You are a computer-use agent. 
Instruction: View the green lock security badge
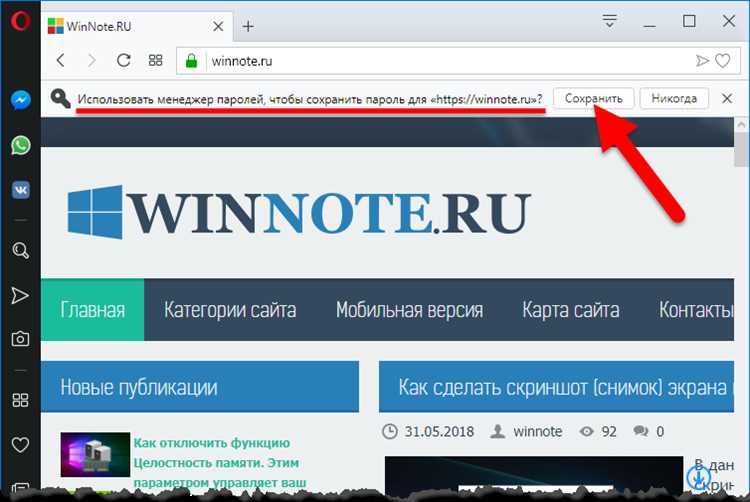pyautogui.click(x=191, y=61)
